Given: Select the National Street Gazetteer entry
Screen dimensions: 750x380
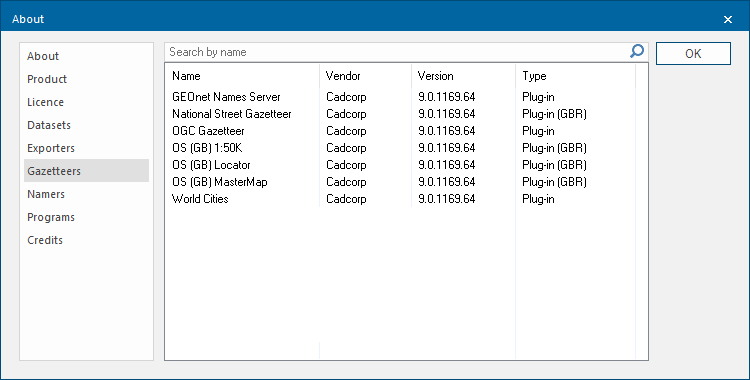Looking at the screenshot, I should pos(400,114).
